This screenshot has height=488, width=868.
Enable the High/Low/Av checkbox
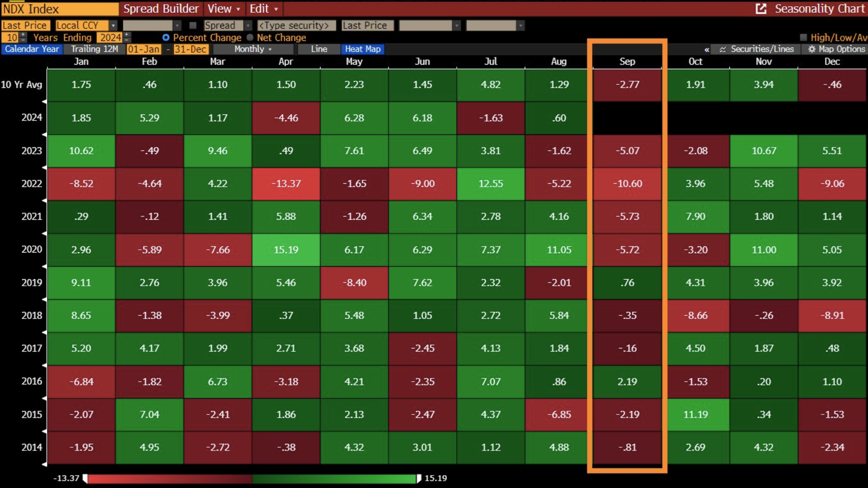803,38
